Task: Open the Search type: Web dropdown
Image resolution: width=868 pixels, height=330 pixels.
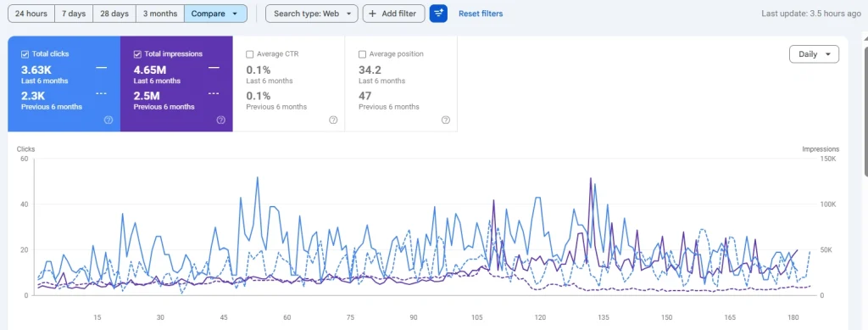Action: (x=312, y=14)
